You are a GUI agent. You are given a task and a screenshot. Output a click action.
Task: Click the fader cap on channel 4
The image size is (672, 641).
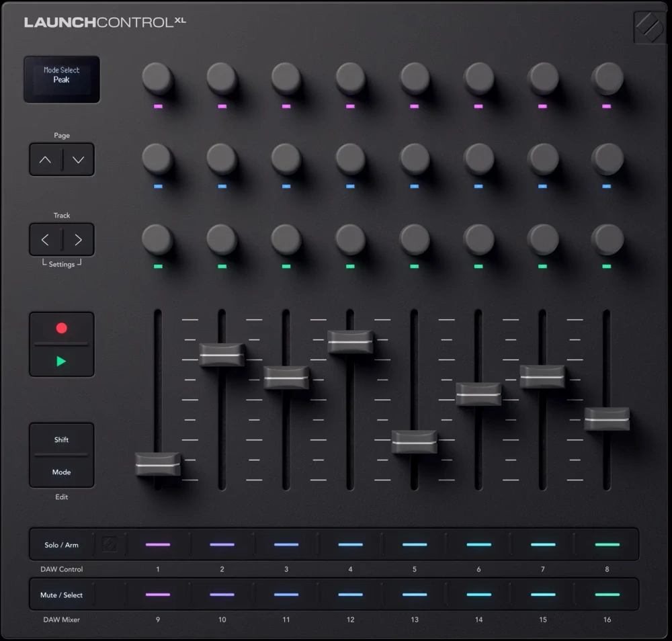click(x=350, y=342)
